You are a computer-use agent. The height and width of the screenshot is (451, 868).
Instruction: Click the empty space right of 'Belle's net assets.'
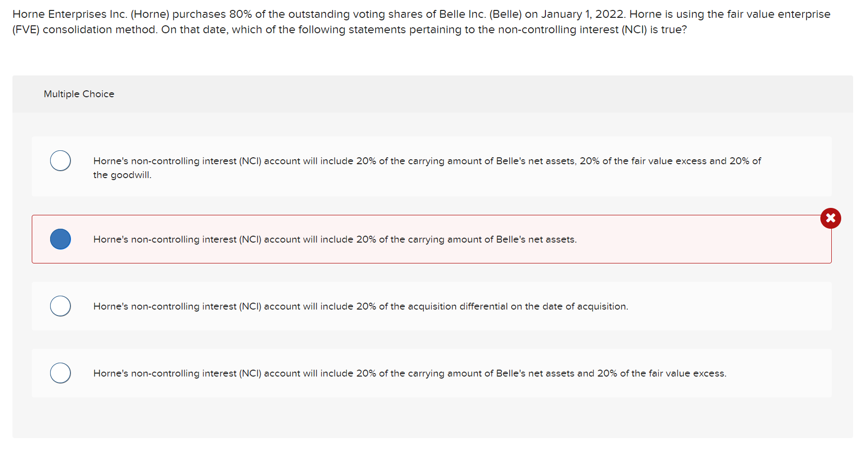click(695, 239)
